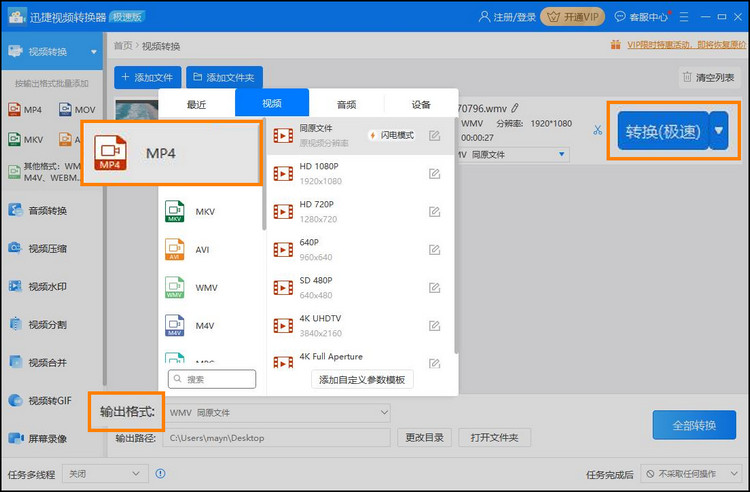Click 全部转换 button
750x492 pixels.
coord(694,425)
